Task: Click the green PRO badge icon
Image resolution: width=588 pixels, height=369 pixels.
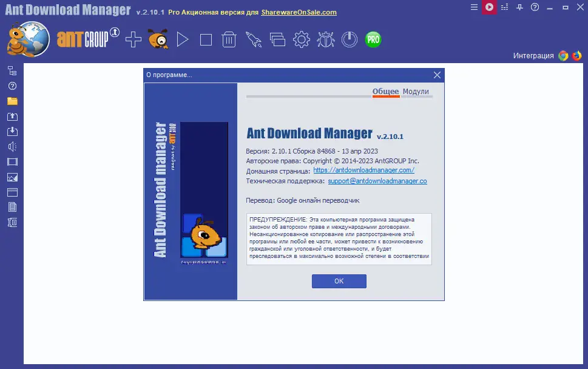Action: click(x=372, y=39)
